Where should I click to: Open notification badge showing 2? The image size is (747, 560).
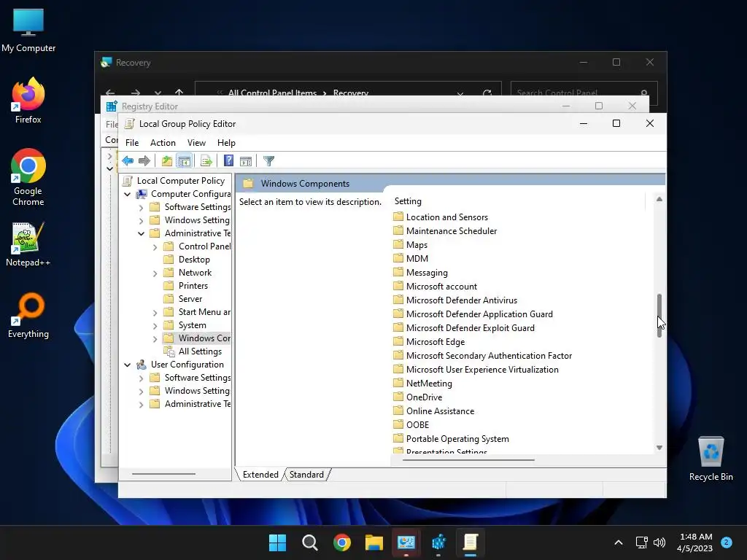pos(727,542)
